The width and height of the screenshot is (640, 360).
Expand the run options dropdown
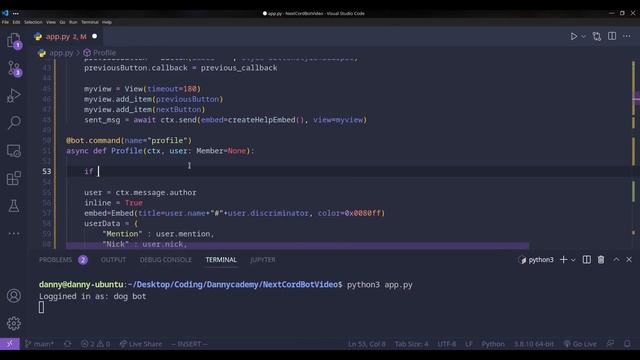tap(584, 36)
